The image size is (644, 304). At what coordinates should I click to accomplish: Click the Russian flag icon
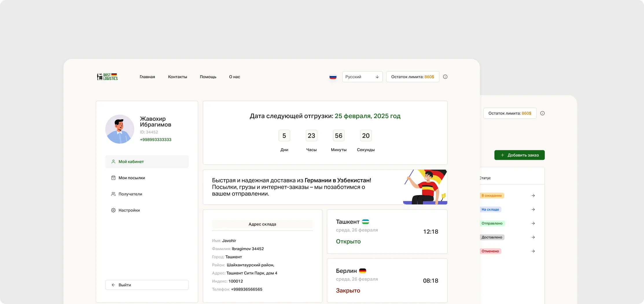pyautogui.click(x=333, y=77)
